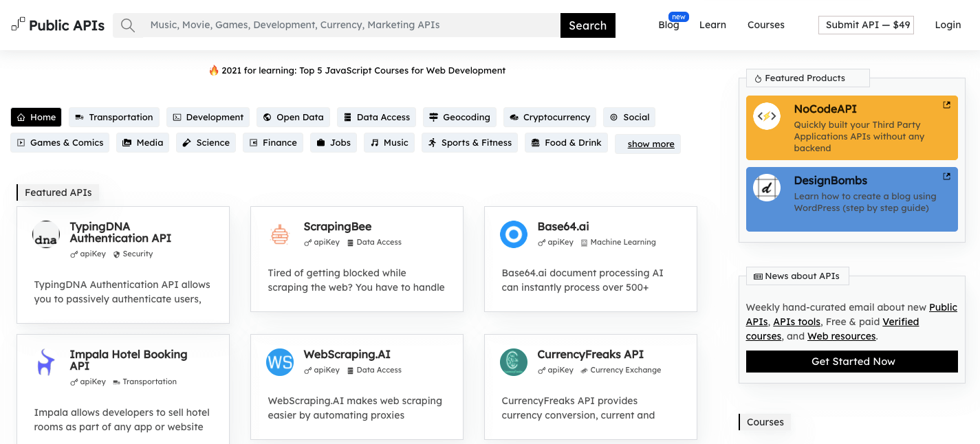Click the ScrapingBee beehive logo

point(280,234)
